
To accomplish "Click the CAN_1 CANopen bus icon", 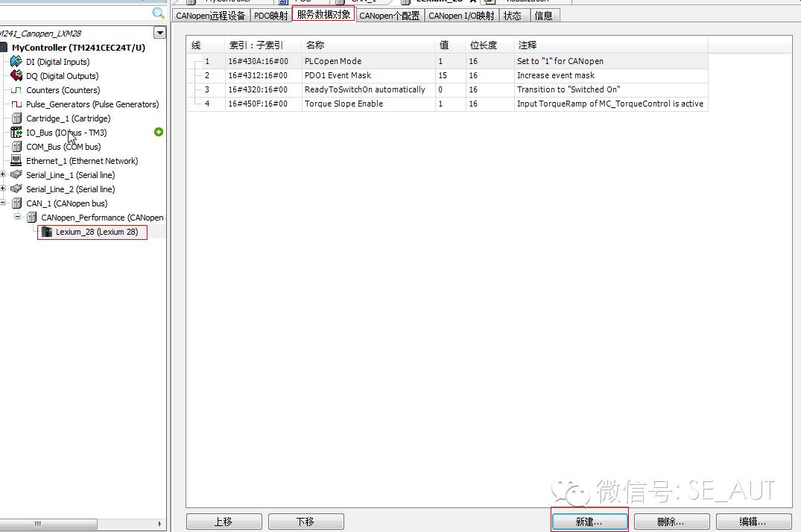I will click(x=16, y=203).
